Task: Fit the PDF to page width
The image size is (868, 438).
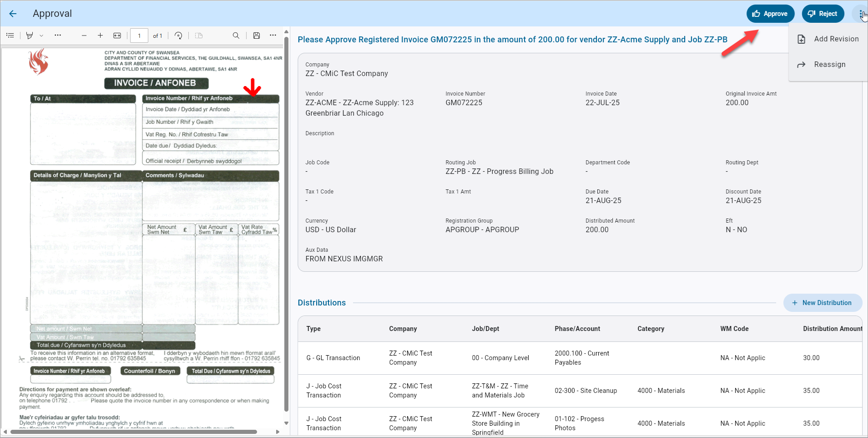Action: 117,36
